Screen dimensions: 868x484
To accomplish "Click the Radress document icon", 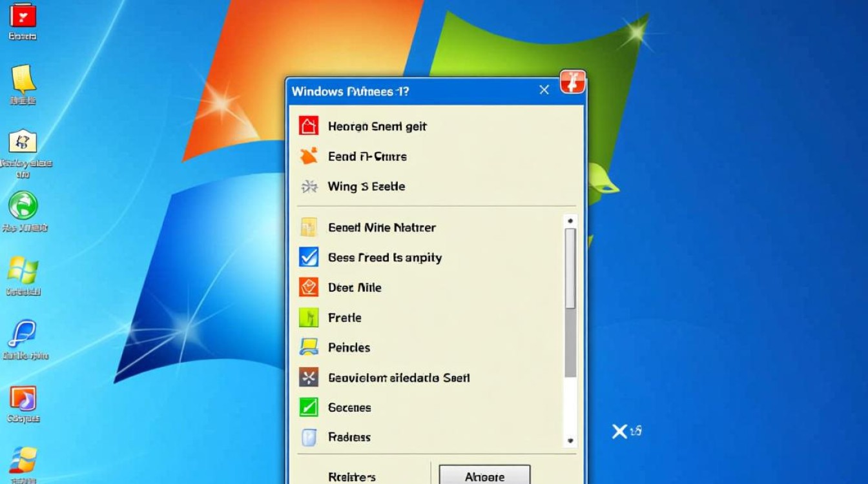I will click(309, 438).
